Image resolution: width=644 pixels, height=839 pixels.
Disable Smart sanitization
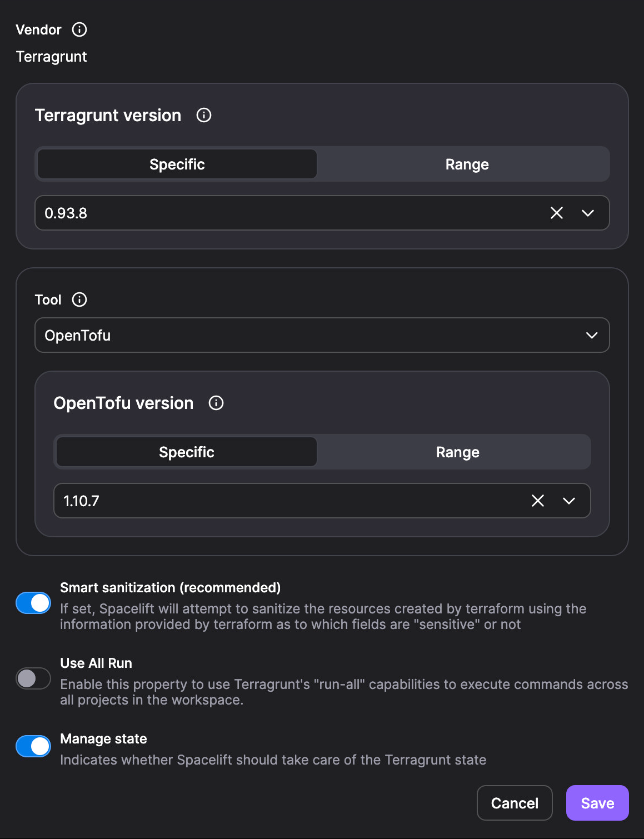33,602
